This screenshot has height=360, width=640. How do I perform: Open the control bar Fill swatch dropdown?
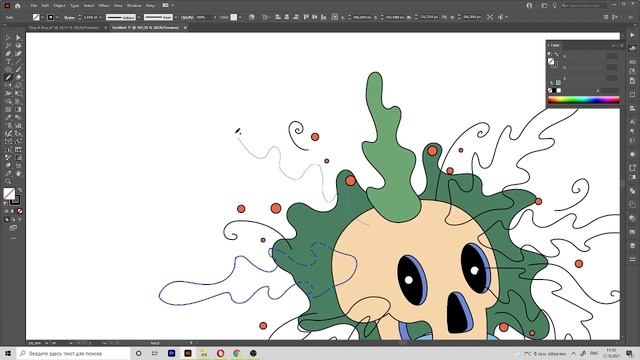click(x=42, y=17)
